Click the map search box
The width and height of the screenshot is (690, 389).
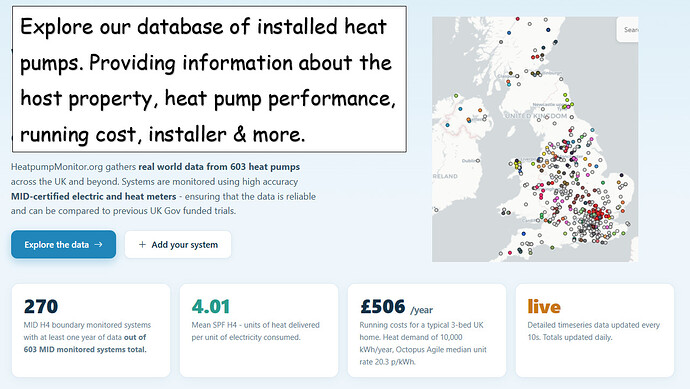coord(628,30)
